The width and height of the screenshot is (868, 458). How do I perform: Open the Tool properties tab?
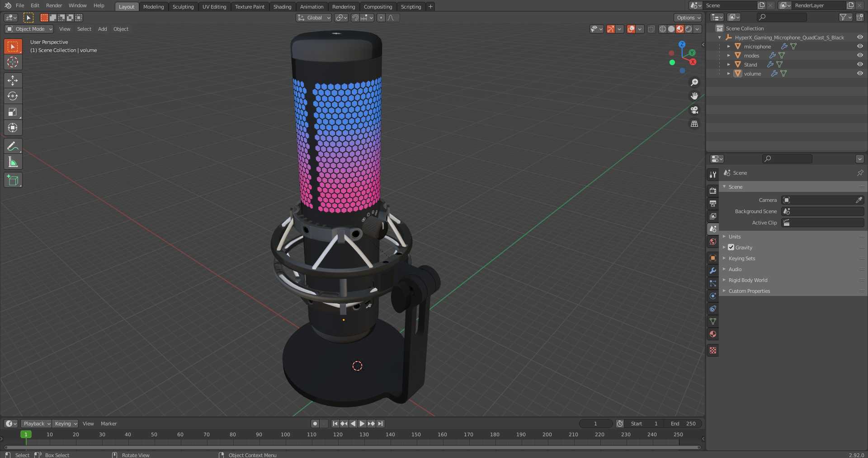click(x=713, y=175)
